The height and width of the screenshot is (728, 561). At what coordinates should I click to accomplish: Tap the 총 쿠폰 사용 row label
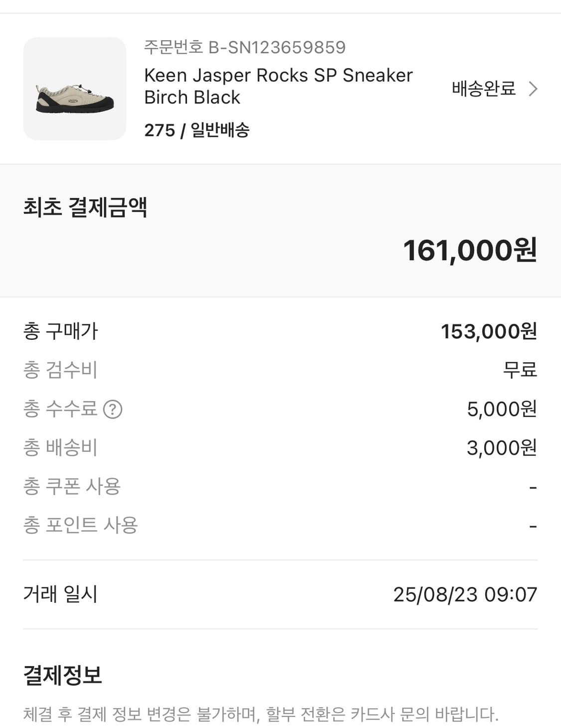[x=72, y=486]
